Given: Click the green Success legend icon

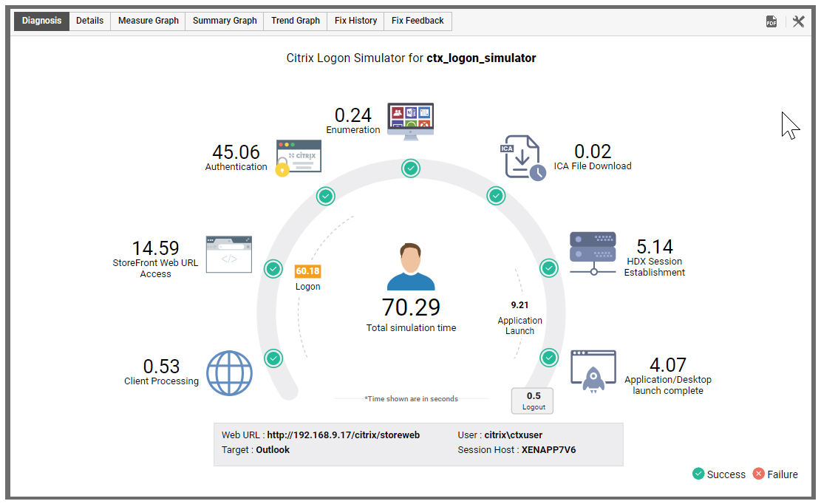Looking at the screenshot, I should tap(698, 474).
